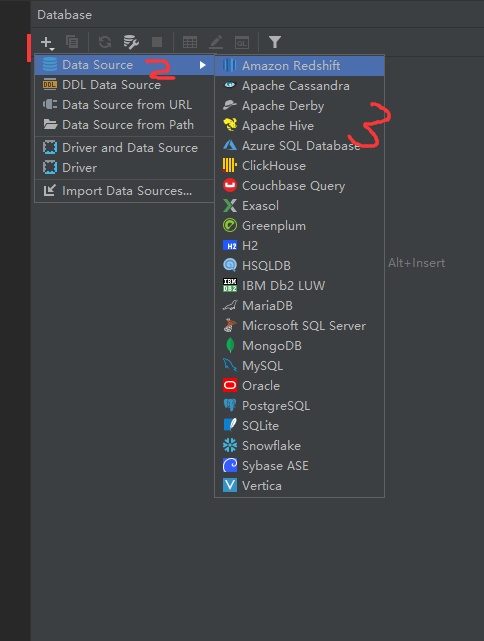Expand the Data Source submenu arrow
Viewport: 484px width, 641px height.
(x=202, y=65)
